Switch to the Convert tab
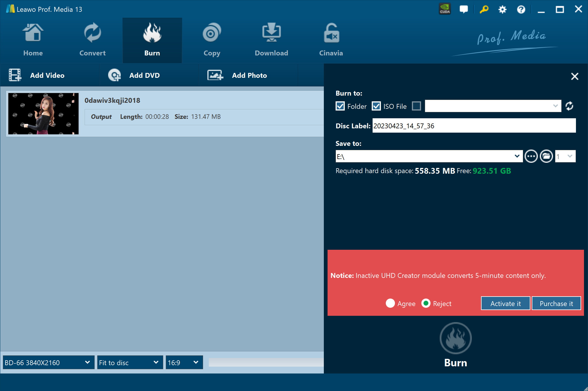Viewport: 588px width, 391px height. 92,40
